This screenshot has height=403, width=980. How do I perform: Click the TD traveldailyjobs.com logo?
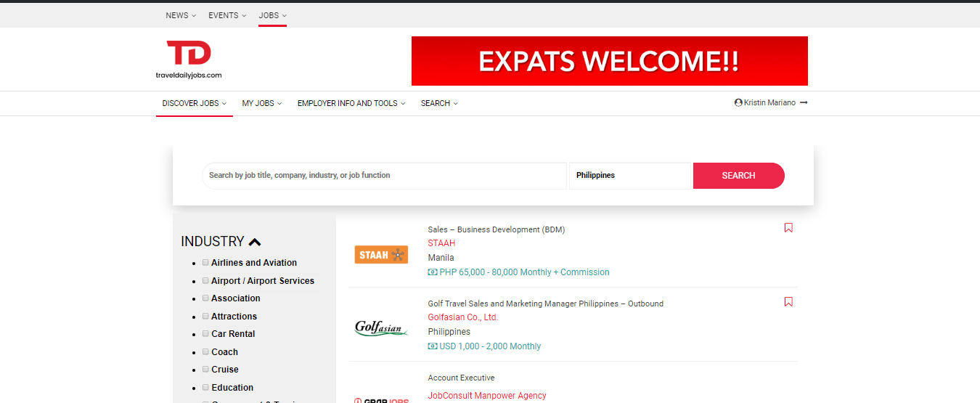pyautogui.click(x=189, y=60)
